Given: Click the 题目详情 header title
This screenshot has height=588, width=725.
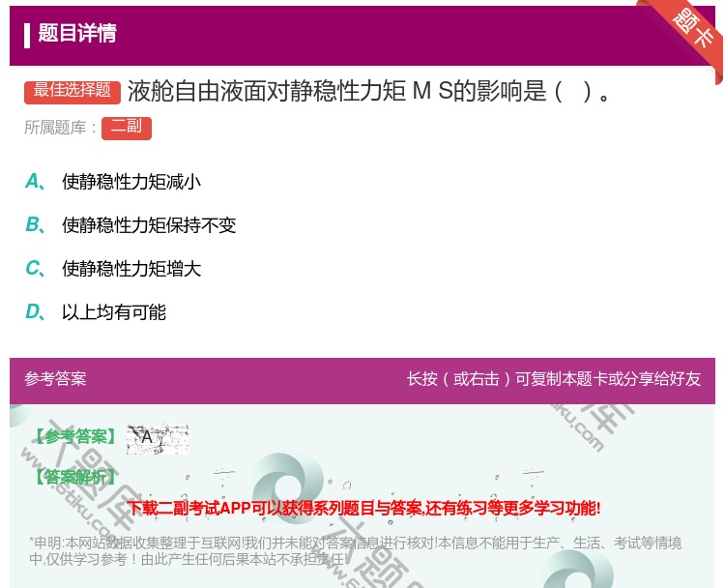Looking at the screenshot, I should tap(77, 34).
